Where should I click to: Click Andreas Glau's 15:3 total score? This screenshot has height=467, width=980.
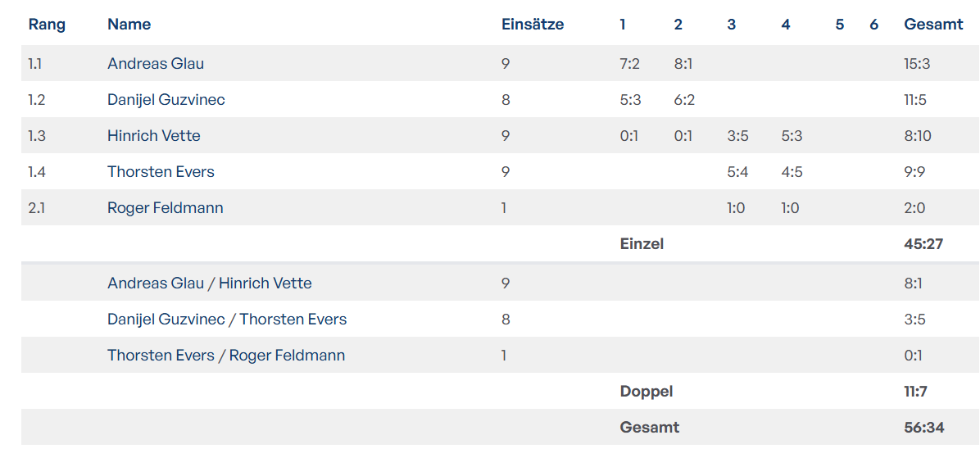[917, 64]
